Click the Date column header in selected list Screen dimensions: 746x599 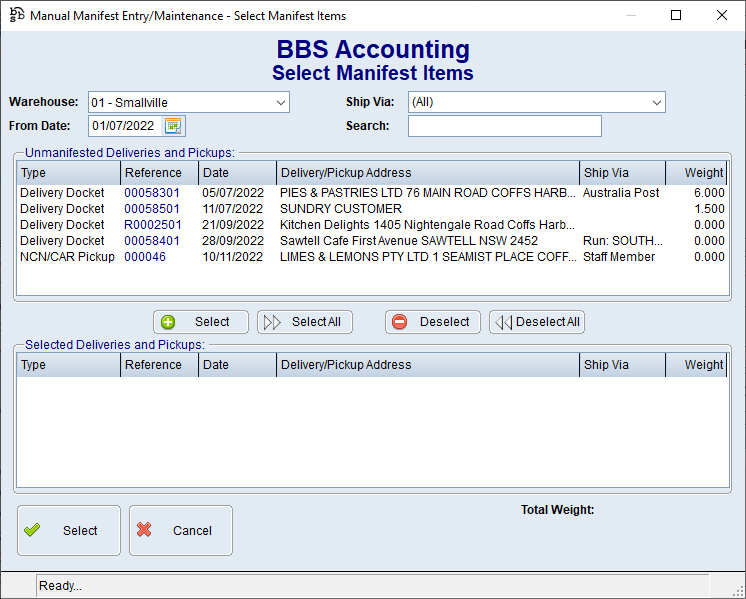click(x=237, y=365)
